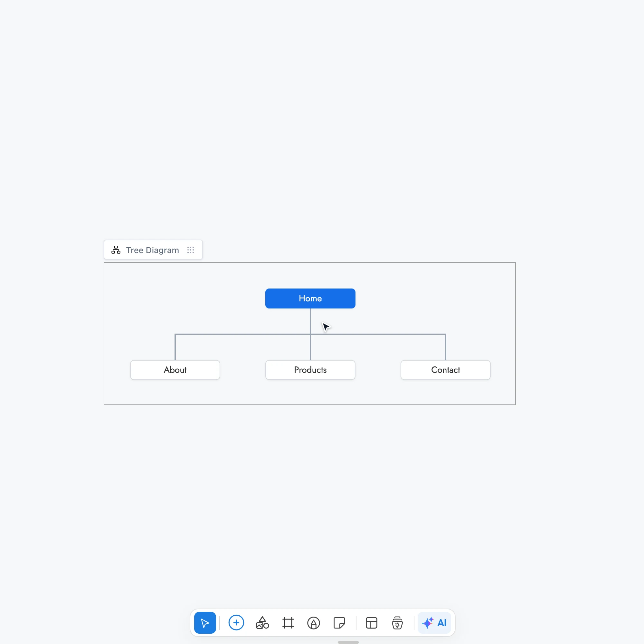Select the frame tool
The width and height of the screenshot is (644, 644).
[288, 623]
